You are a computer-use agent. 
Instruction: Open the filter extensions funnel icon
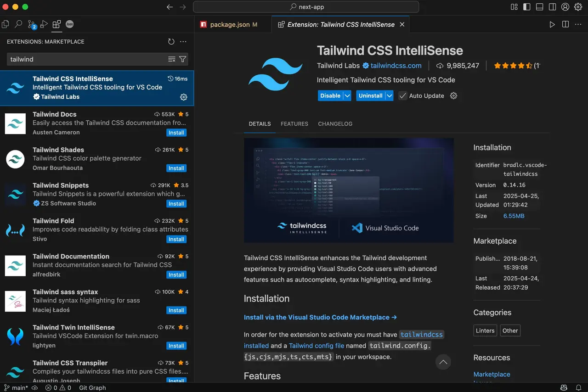pos(183,59)
